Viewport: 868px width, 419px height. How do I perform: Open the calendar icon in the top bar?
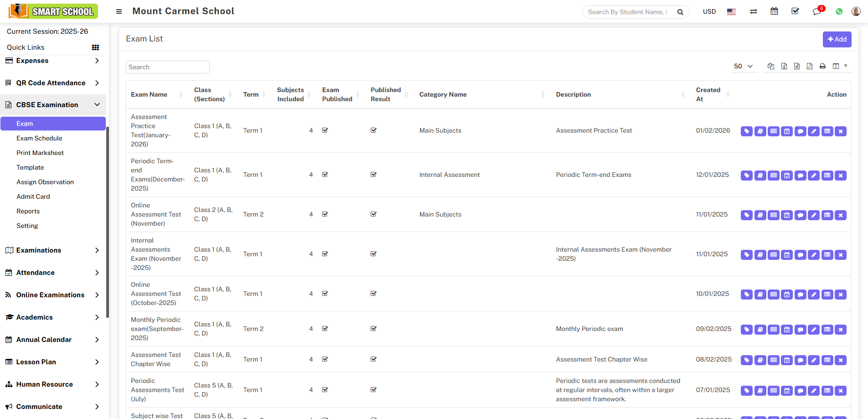click(x=774, y=11)
